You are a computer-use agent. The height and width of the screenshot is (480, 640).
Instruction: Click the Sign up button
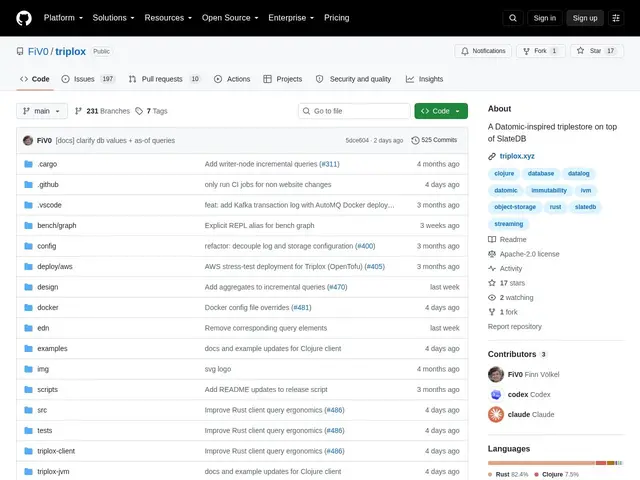pyautogui.click(x=584, y=18)
